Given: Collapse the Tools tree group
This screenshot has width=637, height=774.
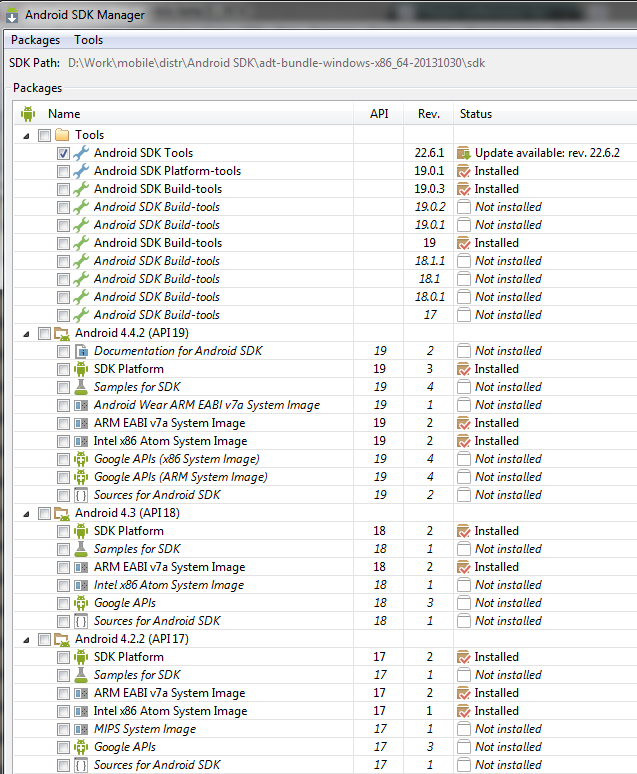Looking at the screenshot, I should tap(26, 136).
